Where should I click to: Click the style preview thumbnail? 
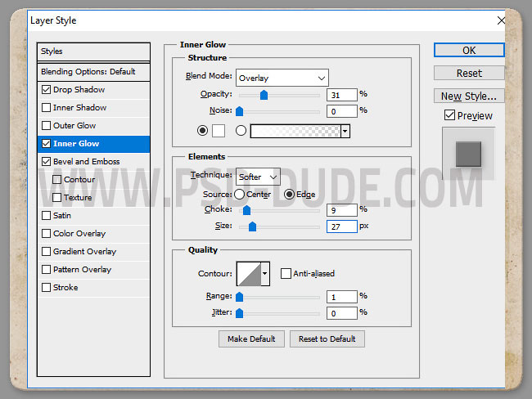[468, 154]
